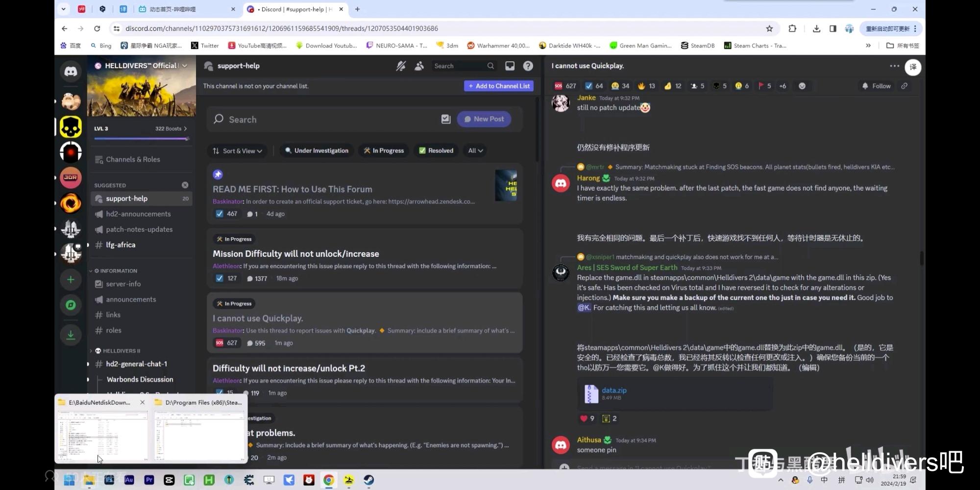Open Adobe Premiere Pro taskbar icon

coord(149,480)
